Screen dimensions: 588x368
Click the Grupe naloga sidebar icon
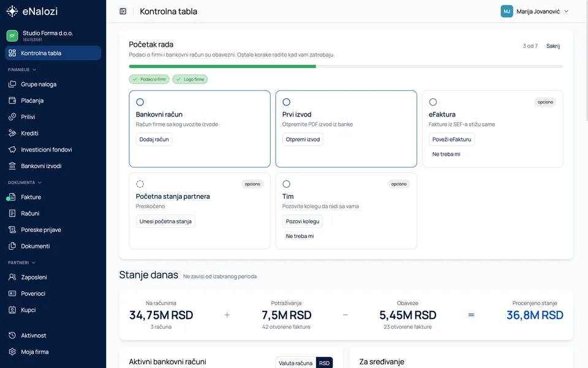pyautogui.click(x=12, y=84)
